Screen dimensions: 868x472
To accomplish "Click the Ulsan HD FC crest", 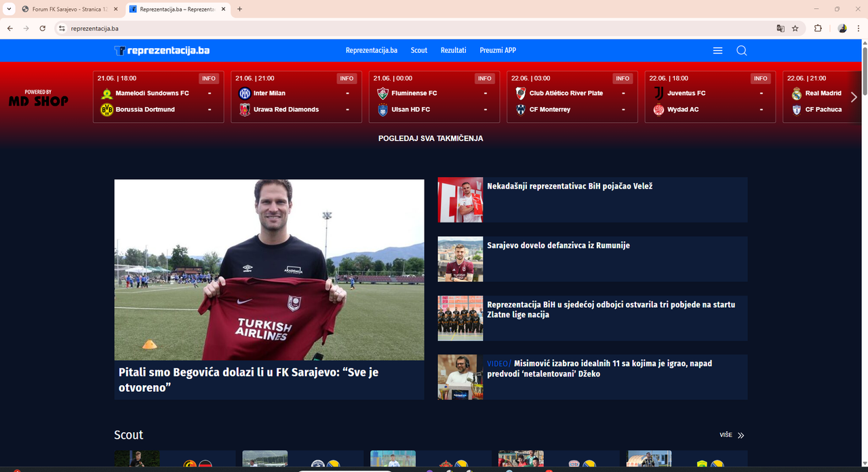I will (383, 110).
